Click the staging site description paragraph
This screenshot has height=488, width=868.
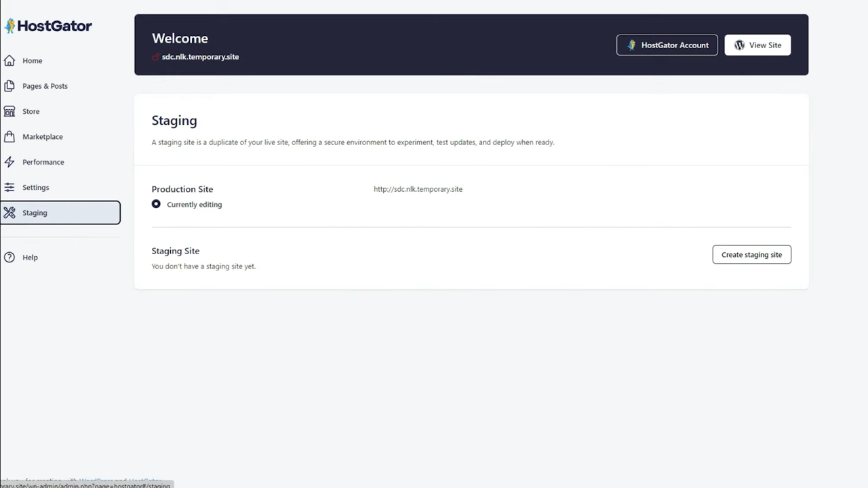[x=353, y=142]
